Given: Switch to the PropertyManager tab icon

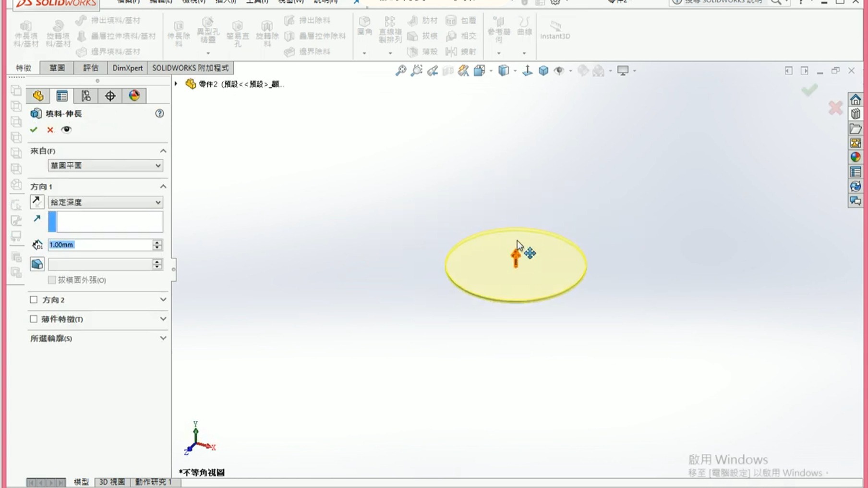Looking at the screenshot, I should (62, 95).
